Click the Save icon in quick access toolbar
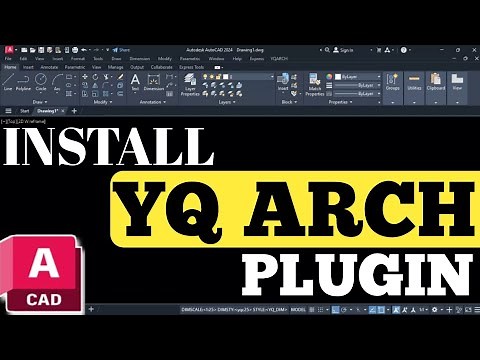Image resolution: width=480 pixels, height=360 pixels. coord(41,50)
